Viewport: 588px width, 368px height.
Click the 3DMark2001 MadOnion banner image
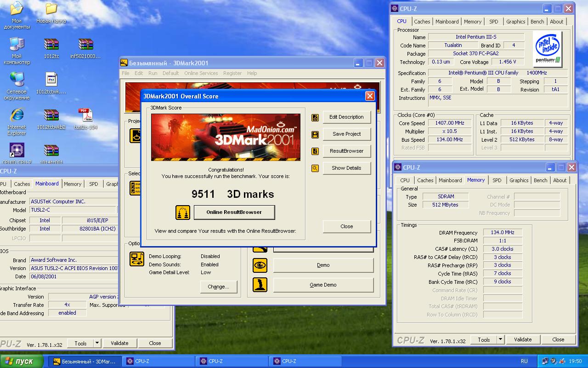226,137
